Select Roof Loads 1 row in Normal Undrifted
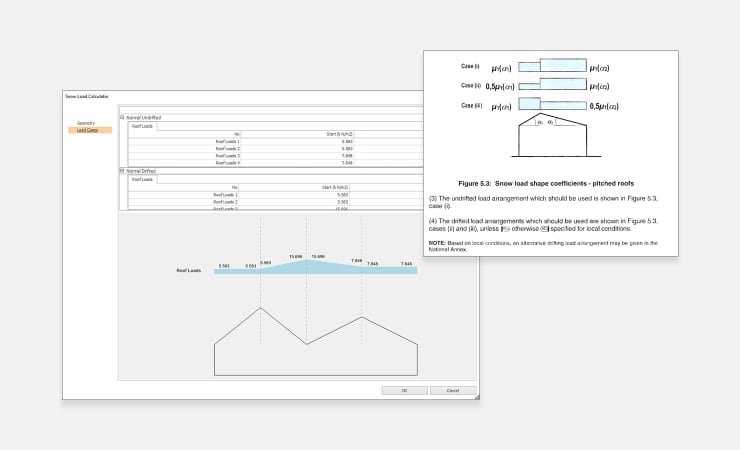Image resolution: width=740 pixels, height=450 pixels. (275, 142)
